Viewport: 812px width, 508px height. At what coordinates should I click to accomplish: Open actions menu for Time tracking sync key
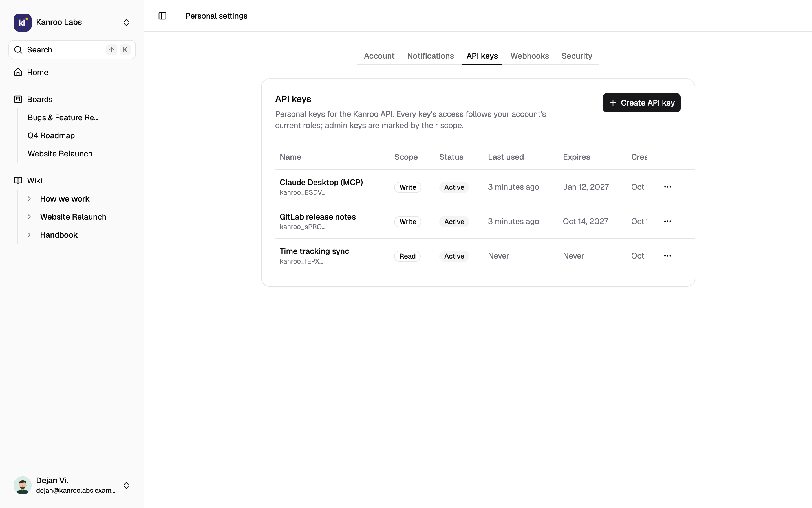tap(667, 256)
